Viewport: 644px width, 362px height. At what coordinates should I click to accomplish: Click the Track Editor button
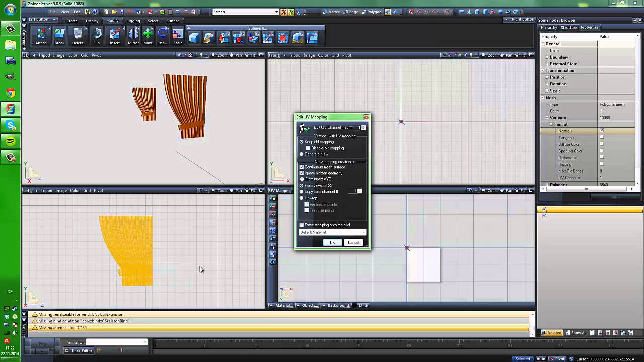[78, 351]
